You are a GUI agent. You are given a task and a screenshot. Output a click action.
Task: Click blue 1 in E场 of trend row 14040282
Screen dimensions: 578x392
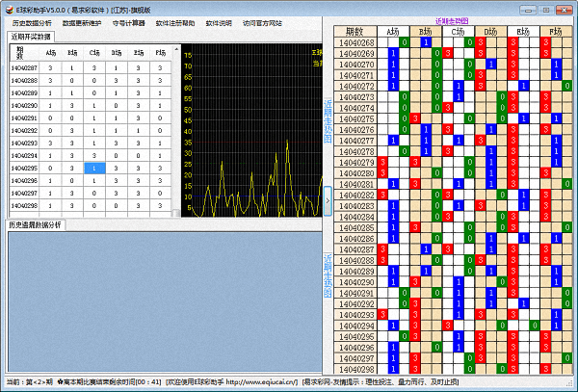coord(523,195)
